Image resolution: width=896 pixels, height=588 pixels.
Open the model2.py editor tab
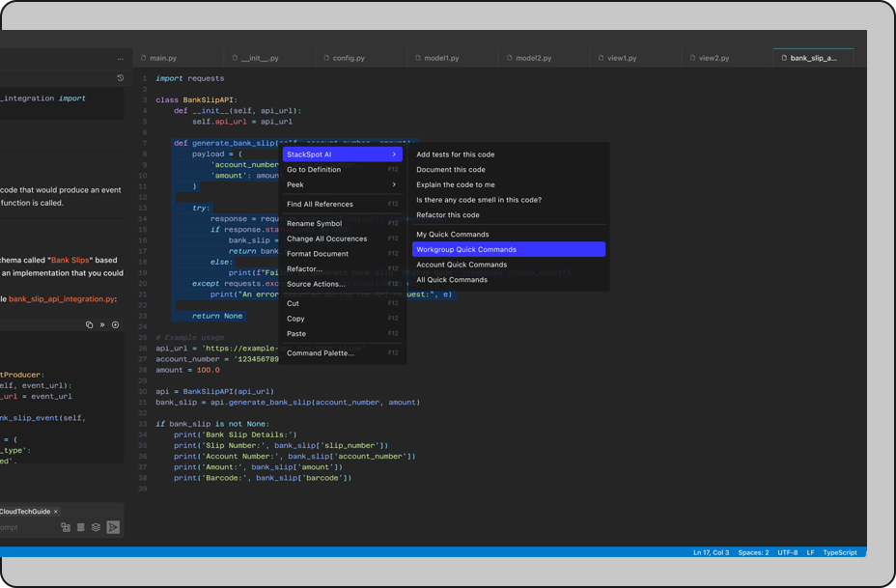[x=533, y=58]
